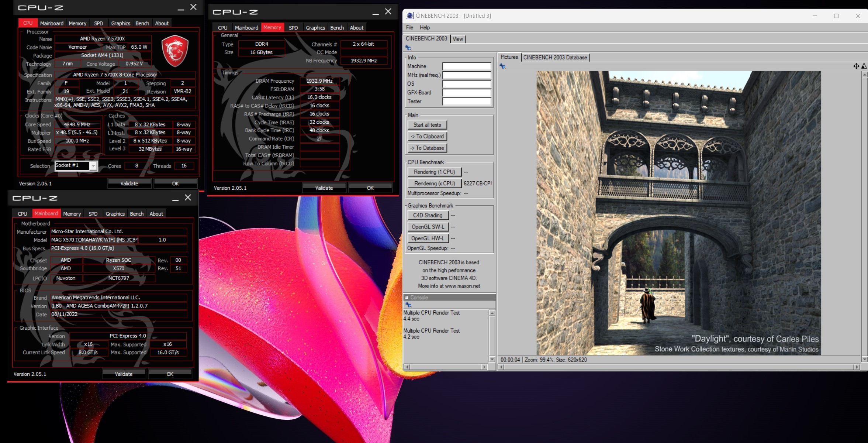868x443 pixels.
Task: Click the triangle zoom icon above the picture
Action: click(864, 66)
